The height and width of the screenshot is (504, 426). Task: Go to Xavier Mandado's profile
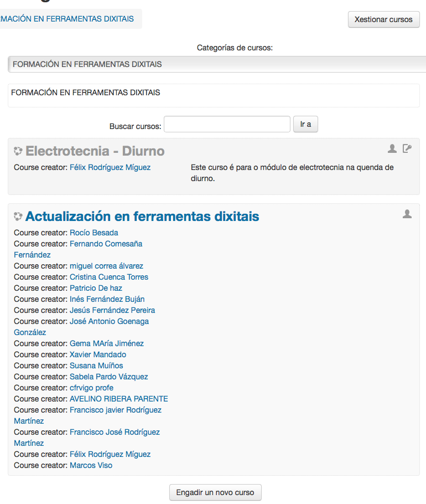coord(97,354)
